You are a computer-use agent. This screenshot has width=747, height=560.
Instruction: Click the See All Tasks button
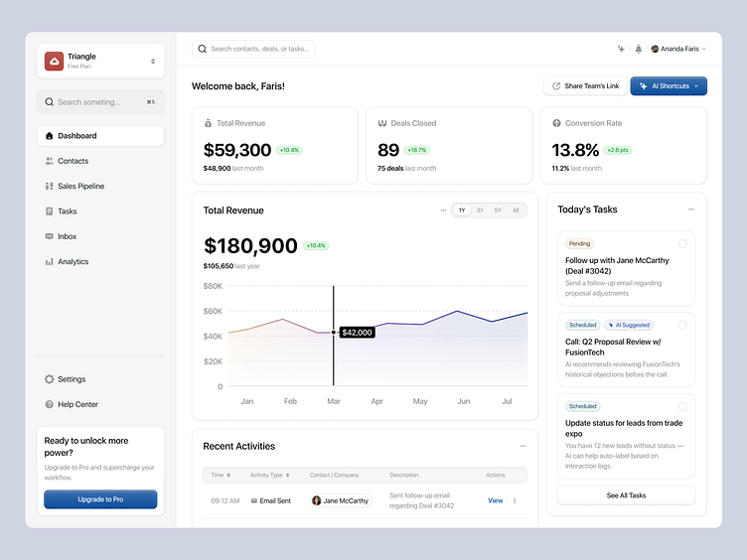[626, 495]
